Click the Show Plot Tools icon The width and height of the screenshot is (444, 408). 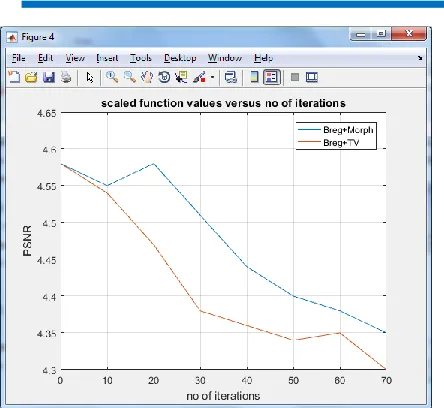(x=312, y=77)
